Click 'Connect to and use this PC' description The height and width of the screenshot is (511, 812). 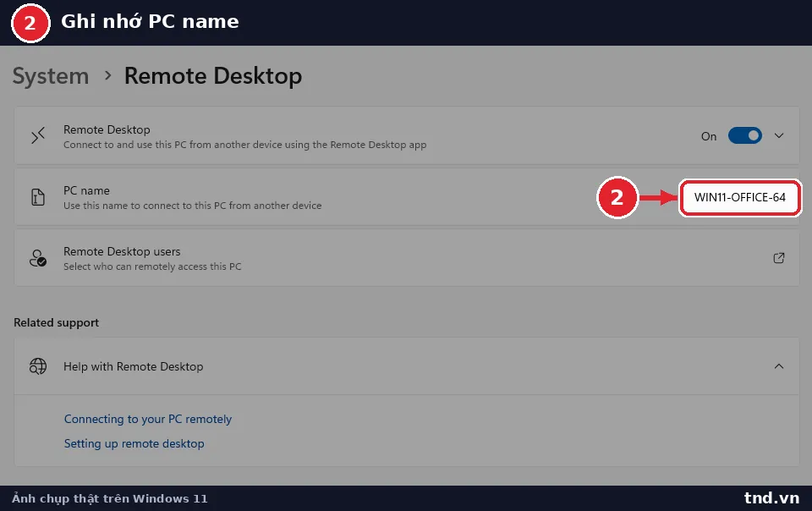tap(245, 145)
